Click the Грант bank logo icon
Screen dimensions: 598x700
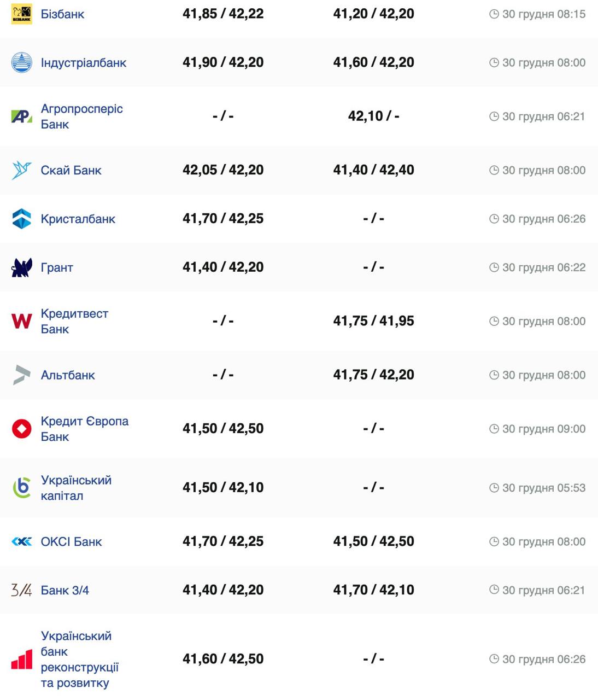tap(22, 267)
